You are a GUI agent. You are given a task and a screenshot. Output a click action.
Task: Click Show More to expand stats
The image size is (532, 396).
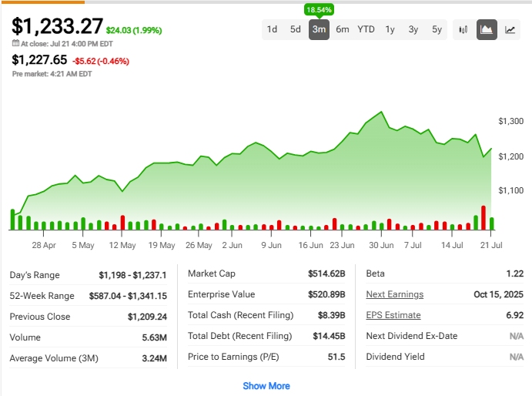click(x=266, y=386)
